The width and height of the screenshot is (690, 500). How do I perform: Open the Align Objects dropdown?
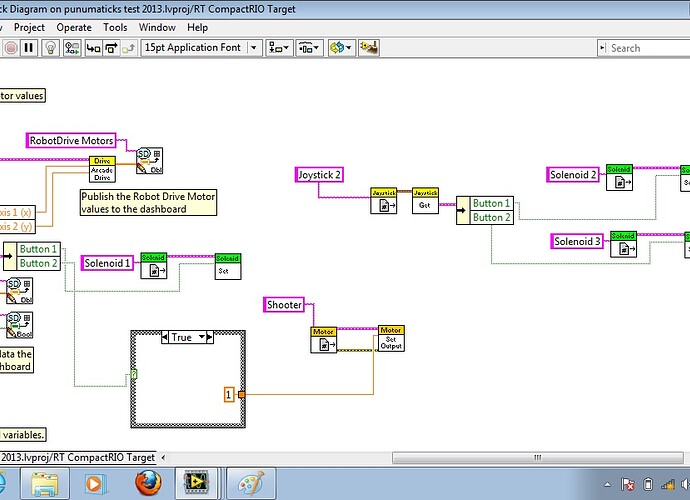[279, 48]
